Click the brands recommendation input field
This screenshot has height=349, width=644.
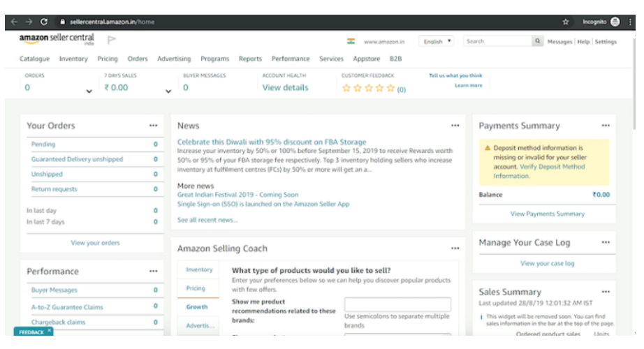(397, 304)
